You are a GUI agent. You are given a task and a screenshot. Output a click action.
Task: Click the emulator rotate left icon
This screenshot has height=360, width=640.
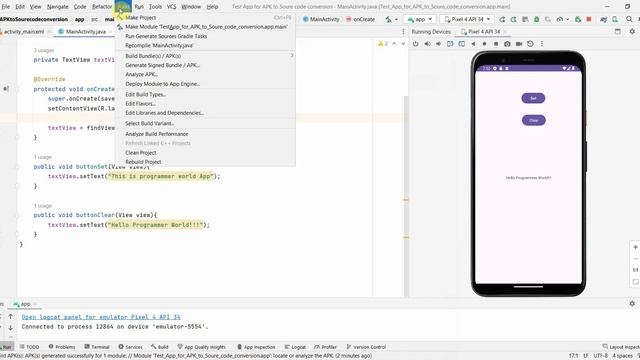(x=450, y=44)
